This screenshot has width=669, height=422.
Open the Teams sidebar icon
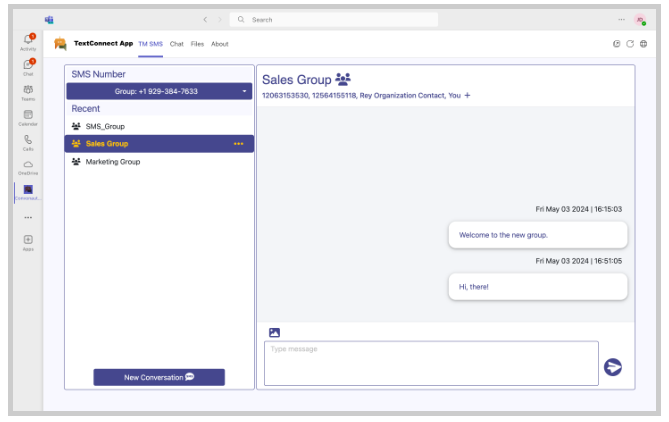(x=28, y=92)
